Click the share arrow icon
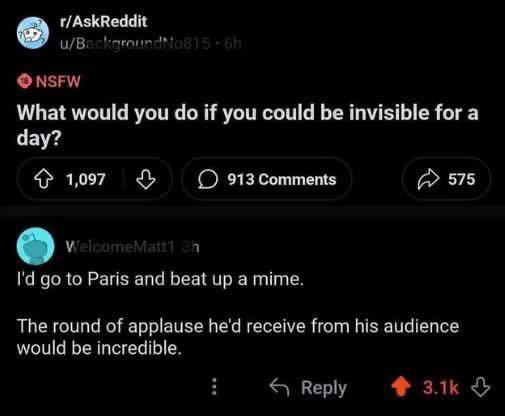Screen dimensions: 505x416 click(428, 179)
